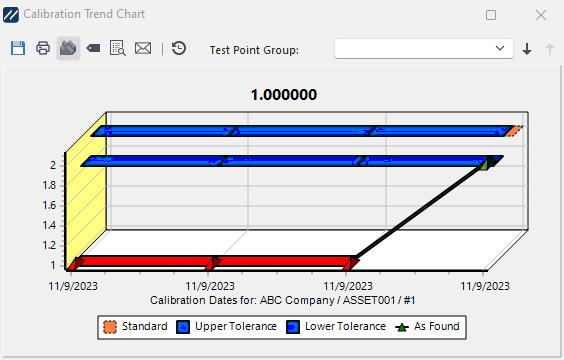Print the calibration trend chart
This screenshot has width=564, height=360.
pos(43,48)
